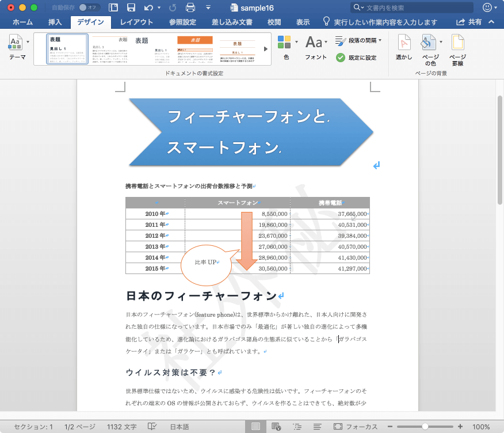Click the Redo icon in title bar
This screenshot has height=433, width=504.
(x=173, y=7)
